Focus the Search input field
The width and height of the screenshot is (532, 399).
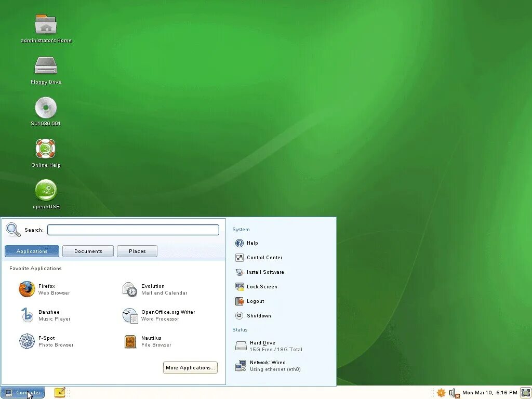click(x=133, y=230)
